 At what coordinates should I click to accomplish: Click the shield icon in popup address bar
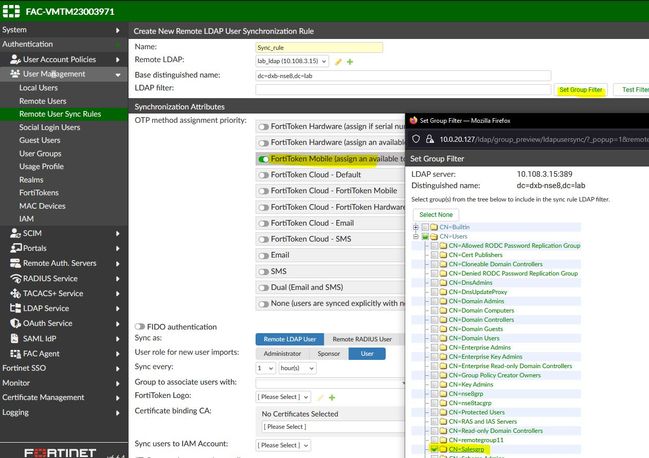click(416, 139)
